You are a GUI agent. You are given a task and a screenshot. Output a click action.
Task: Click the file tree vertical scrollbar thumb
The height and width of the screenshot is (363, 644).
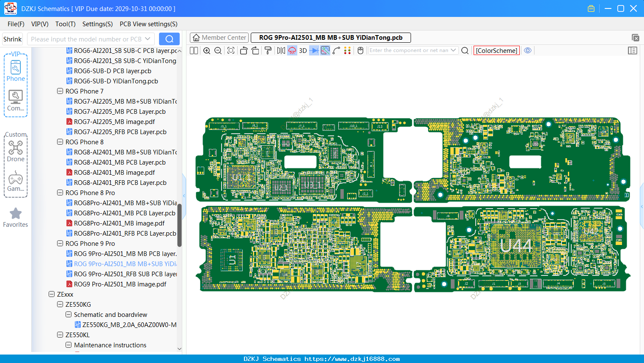179,225
